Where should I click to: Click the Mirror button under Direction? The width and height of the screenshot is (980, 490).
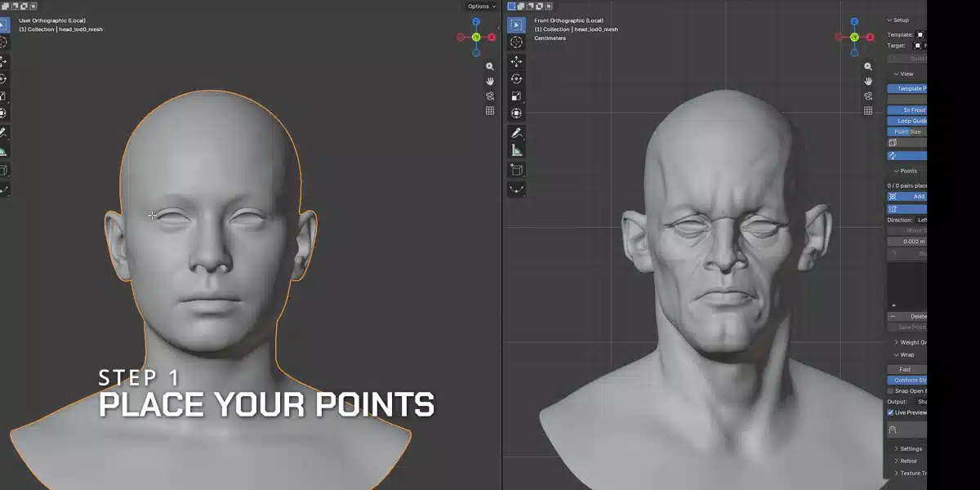(907, 231)
